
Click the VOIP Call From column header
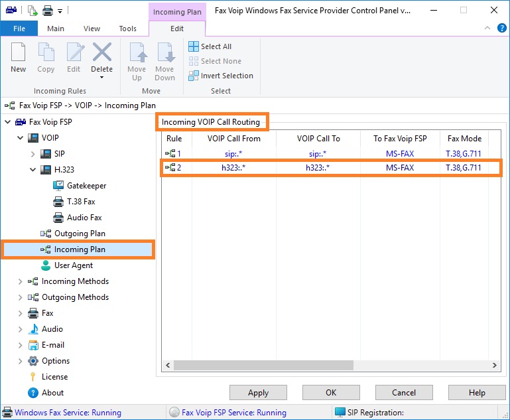(x=234, y=139)
